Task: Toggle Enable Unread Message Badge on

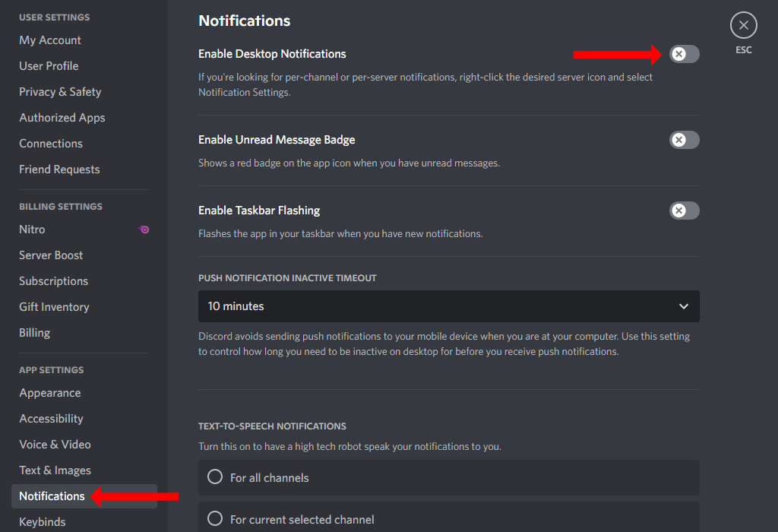Action: (x=683, y=140)
